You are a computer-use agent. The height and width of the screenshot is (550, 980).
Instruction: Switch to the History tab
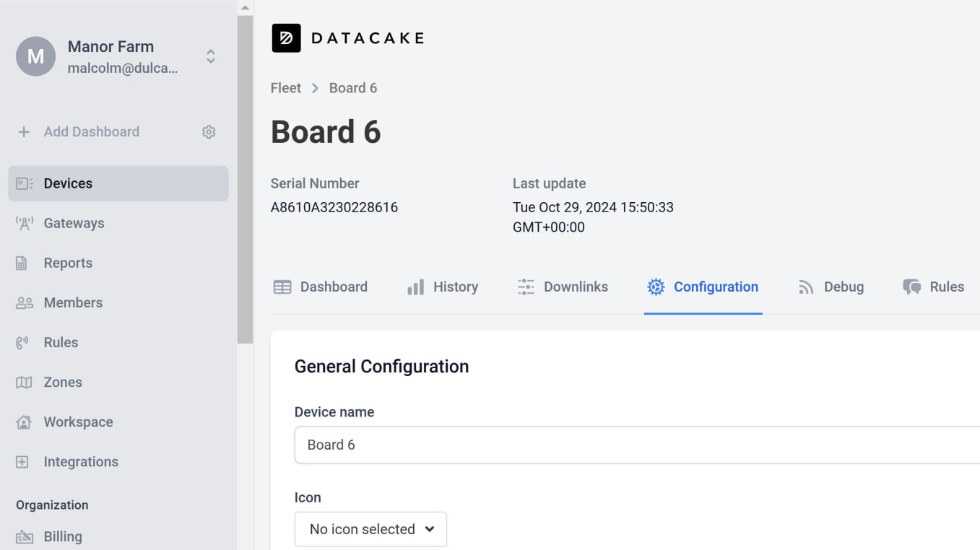coord(443,287)
